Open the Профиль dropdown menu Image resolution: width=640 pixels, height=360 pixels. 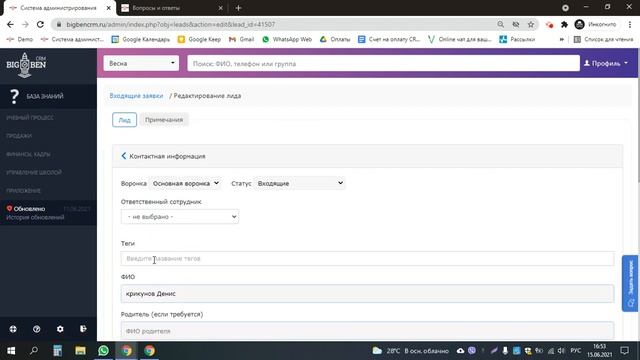click(x=606, y=63)
